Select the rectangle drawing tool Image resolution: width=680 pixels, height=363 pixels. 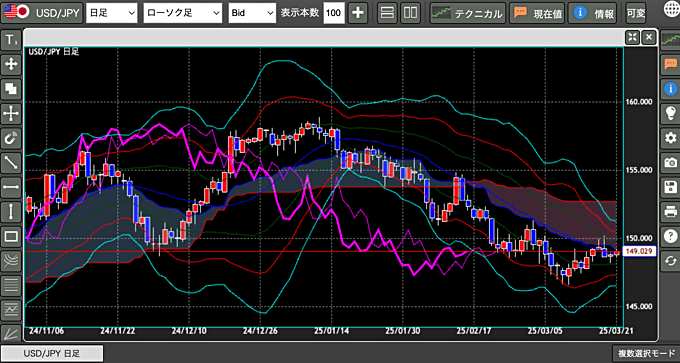(11, 236)
